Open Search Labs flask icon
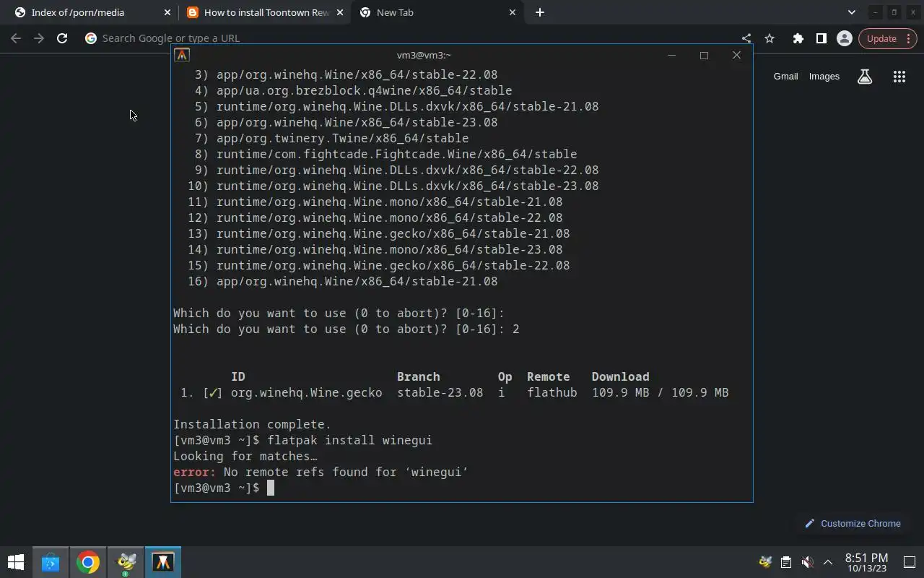The image size is (924, 578). click(x=865, y=77)
